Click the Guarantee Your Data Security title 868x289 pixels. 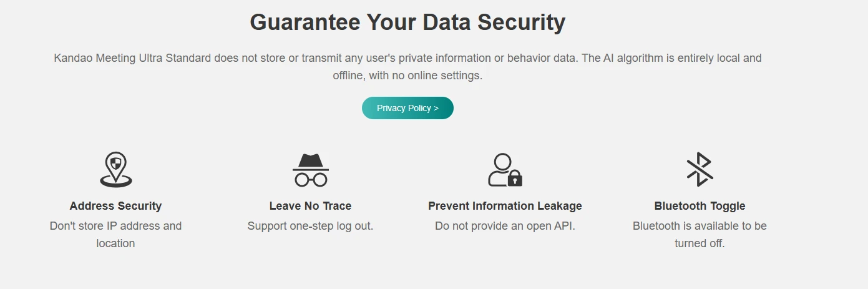pos(407,22)
